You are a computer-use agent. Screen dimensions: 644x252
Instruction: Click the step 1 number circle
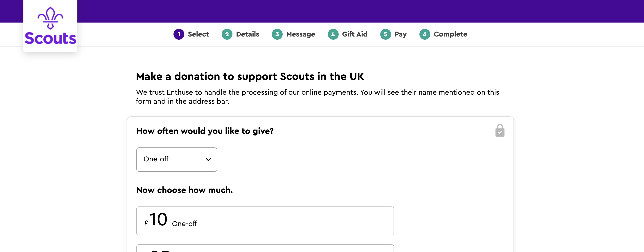(179, 34)
